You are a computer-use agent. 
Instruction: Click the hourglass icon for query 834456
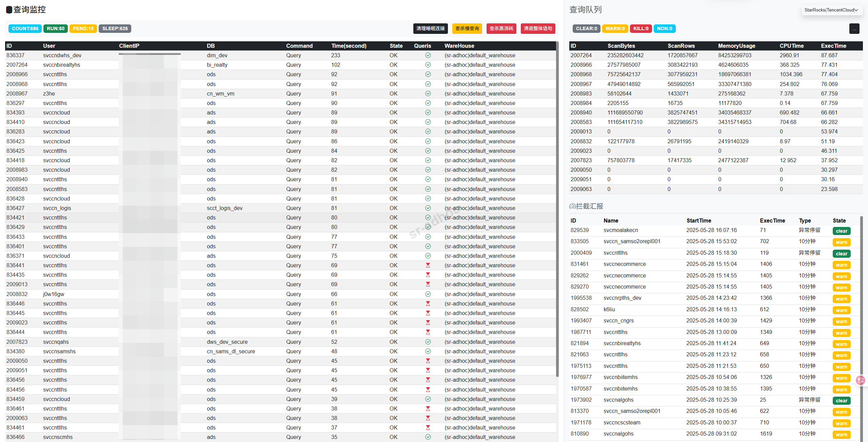point(428,390)
